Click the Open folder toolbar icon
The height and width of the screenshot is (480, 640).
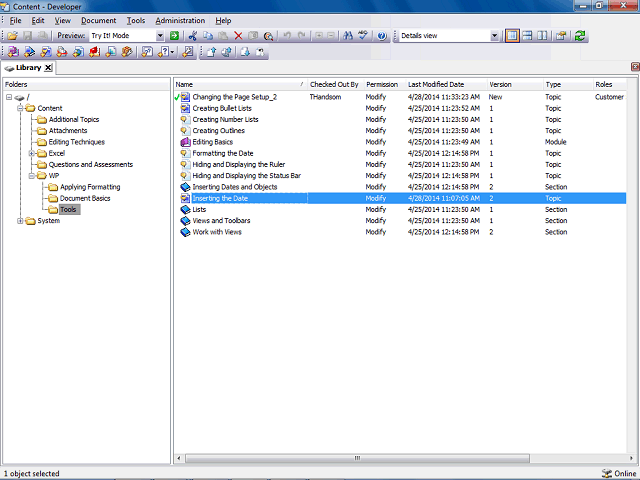[12, 36]
